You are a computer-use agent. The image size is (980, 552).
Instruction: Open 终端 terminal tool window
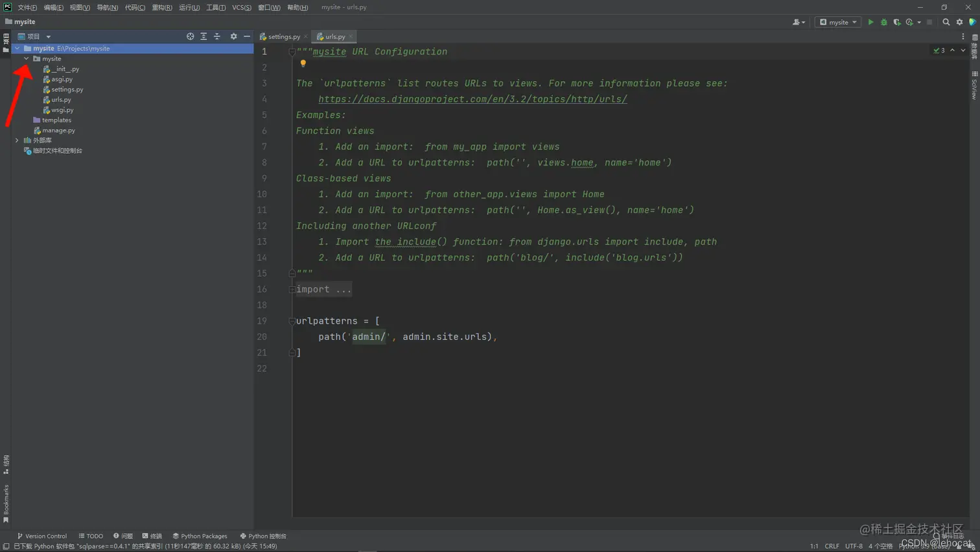pyautogui.click(x=152, y=536)
